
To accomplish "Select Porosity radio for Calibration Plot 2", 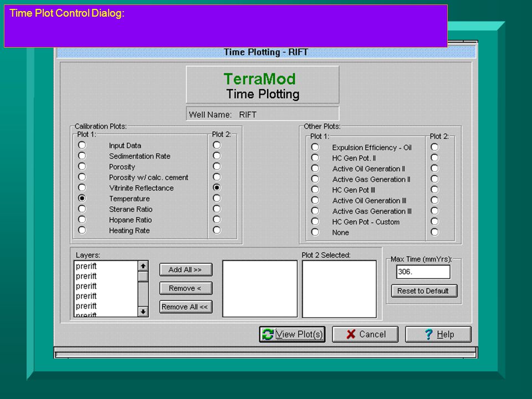I will (217, 166).
